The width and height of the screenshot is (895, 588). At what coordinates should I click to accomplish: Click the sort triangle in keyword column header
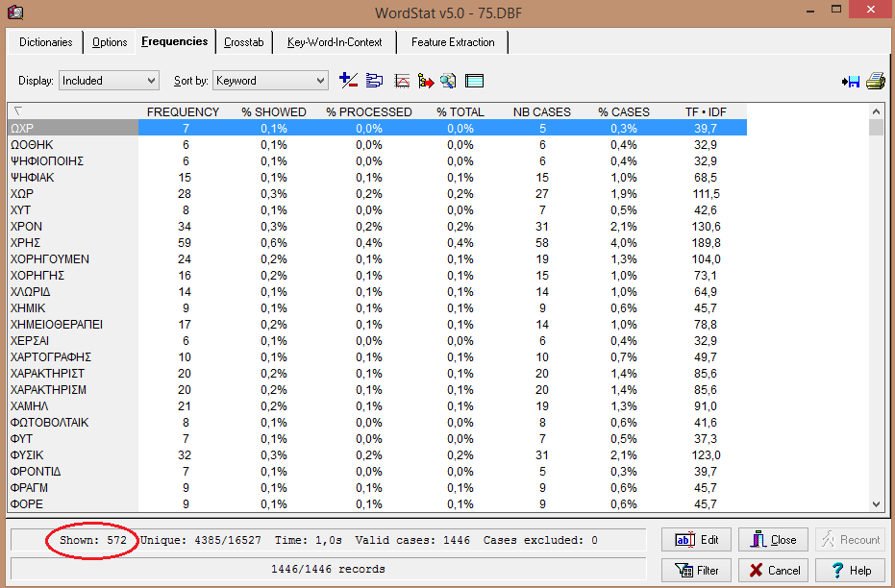(x=18, y=111)
